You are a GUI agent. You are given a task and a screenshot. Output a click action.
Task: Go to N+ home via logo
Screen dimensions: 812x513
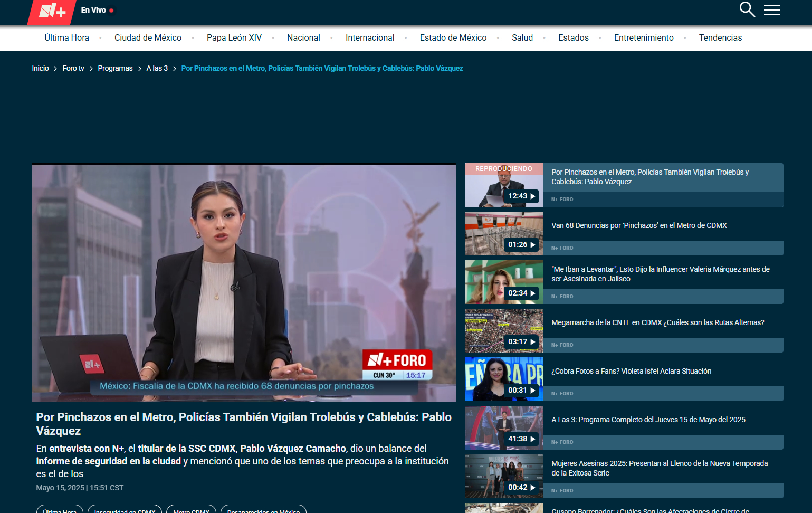tap(51, 12)
